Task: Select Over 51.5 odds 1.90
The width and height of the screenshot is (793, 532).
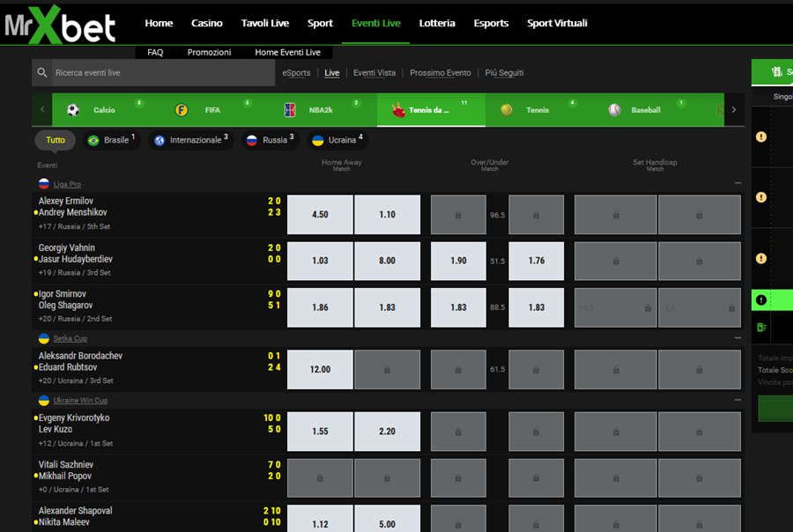Action: (x=458, y=261)
